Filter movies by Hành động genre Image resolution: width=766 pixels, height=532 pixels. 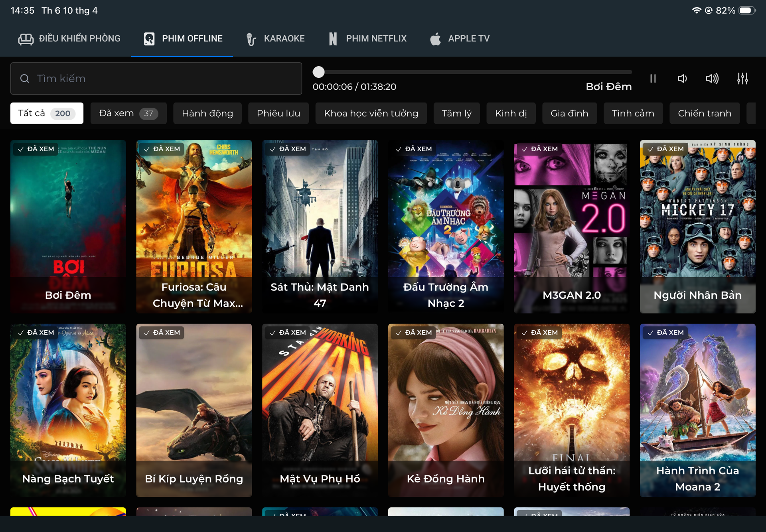pos(207,113)
